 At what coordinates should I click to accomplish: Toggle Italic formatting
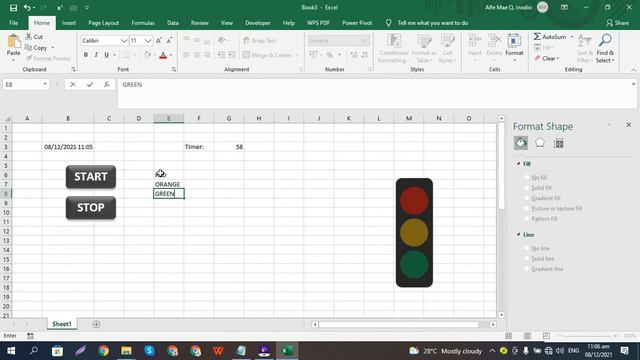coord(96,55)
